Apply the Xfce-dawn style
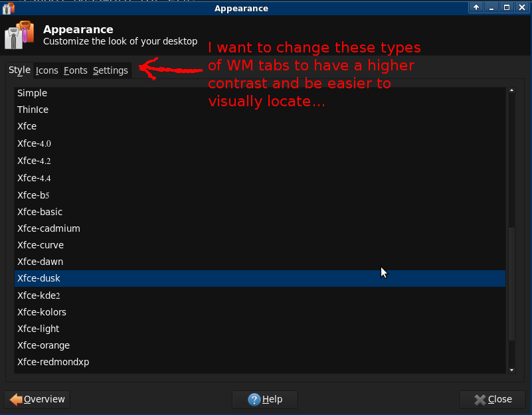Viewport: 532px width, 415px height. pyautogui.click(x=260, y=262)
